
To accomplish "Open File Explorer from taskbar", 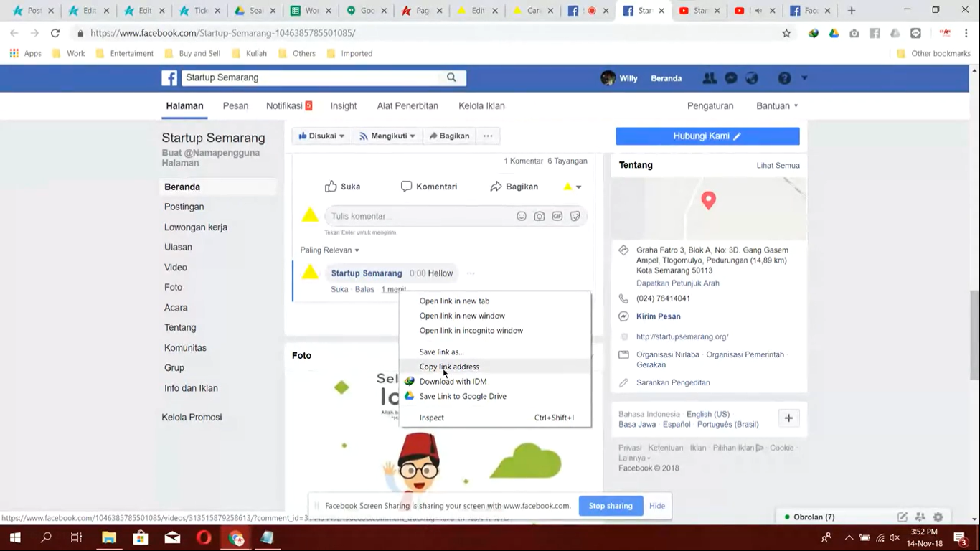I will (x=109, y=537).
